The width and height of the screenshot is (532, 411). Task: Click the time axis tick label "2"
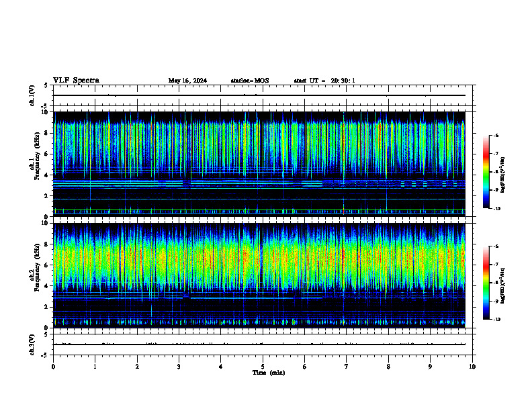(137, 367)
